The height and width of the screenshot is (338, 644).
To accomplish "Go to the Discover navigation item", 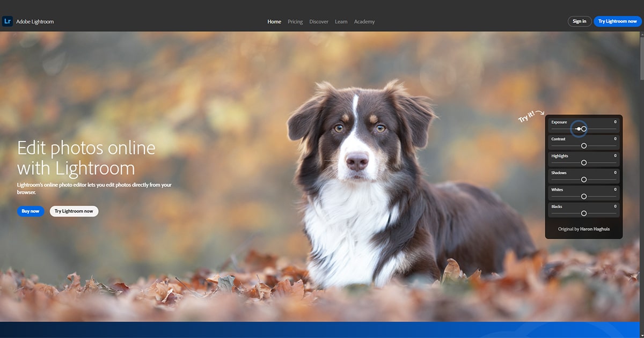I will point(319,21).
